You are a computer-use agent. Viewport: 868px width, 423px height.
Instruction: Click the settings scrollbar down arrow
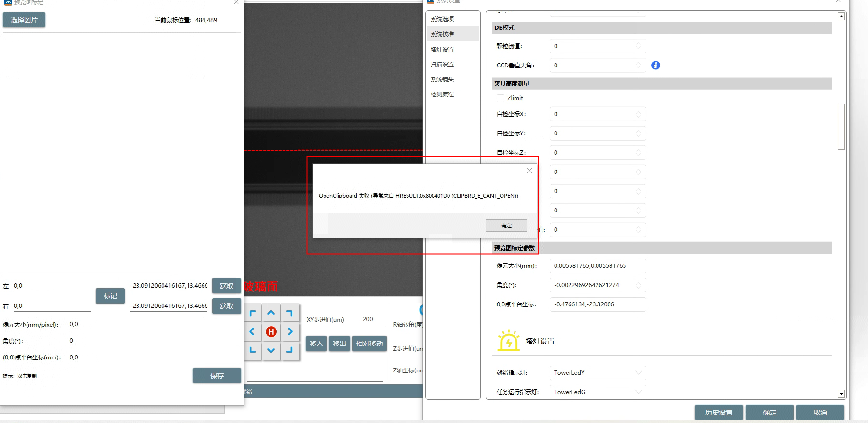click(841, 394)
